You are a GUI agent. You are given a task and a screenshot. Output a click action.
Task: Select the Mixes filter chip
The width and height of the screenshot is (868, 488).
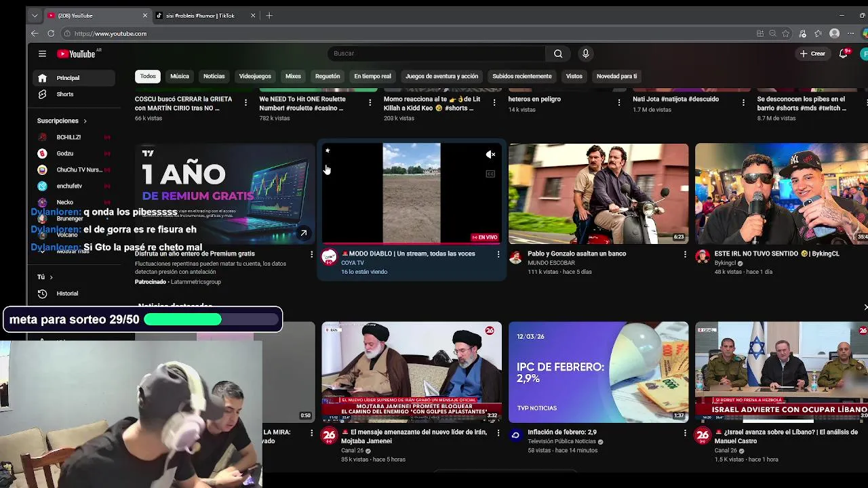(x=293, y=76)
